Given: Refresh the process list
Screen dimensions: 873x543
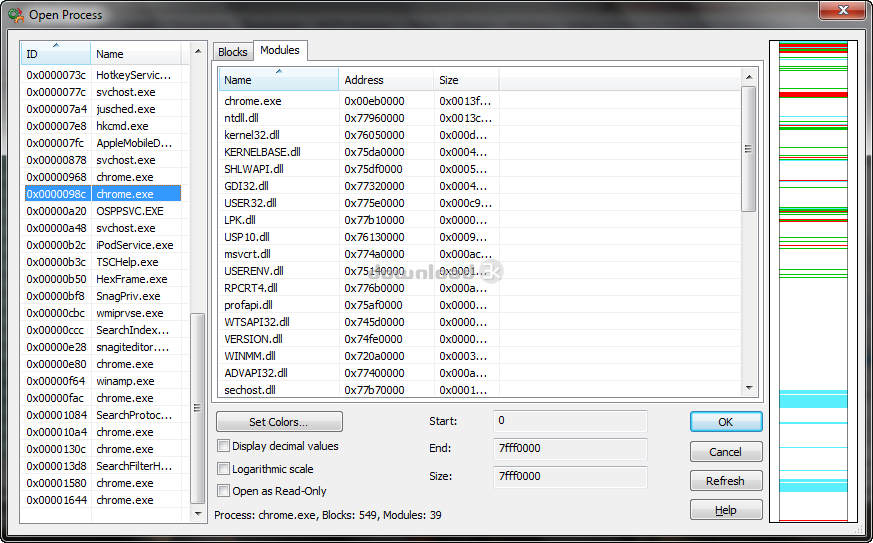Looking at the screenshot, I should pyautogui.click(x=725, y=481).
